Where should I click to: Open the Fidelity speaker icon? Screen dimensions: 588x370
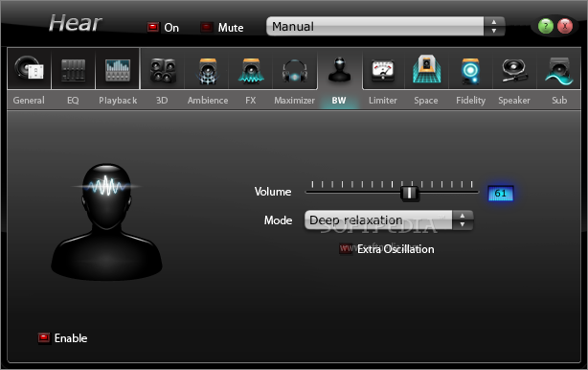tap(470, 71)
